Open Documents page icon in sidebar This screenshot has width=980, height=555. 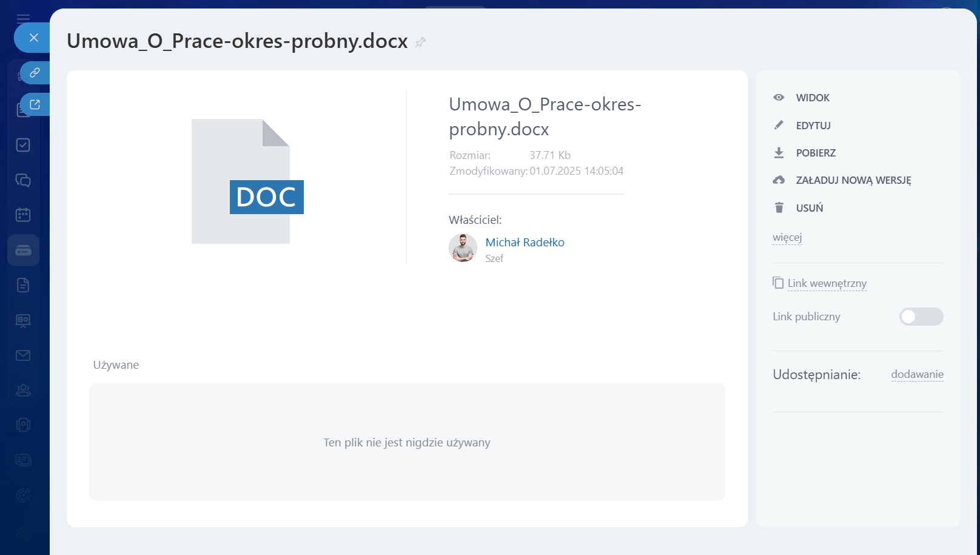(23, 285)
